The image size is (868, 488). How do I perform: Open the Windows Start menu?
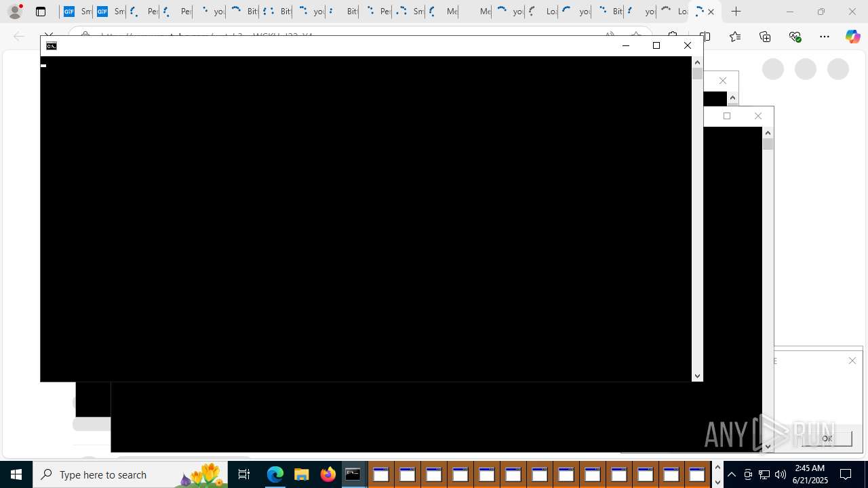(x=16, y=474)
